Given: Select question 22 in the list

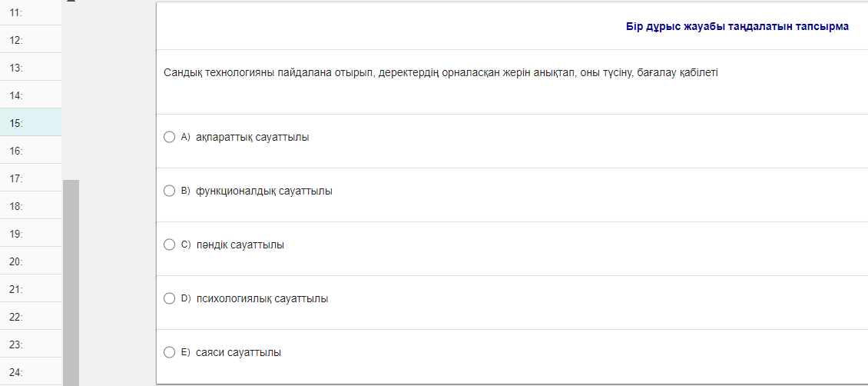Looking at the screenshot, I should (31, 317).
